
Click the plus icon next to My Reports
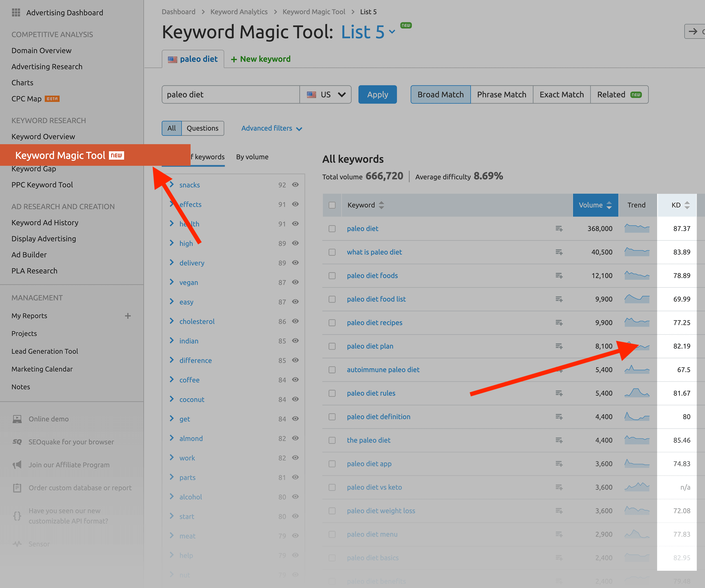tap(127, 316)
